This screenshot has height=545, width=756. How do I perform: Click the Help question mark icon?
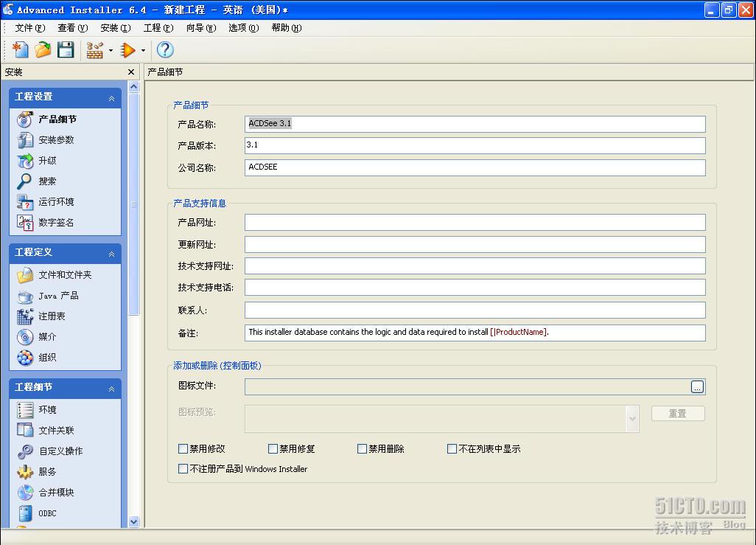point(165,49)
